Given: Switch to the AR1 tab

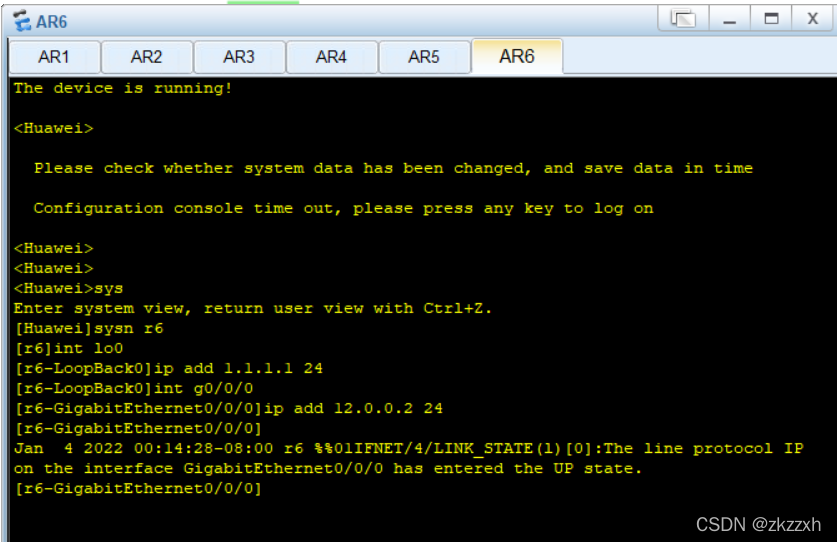Looking at the screenshot, I should point(54,57).
